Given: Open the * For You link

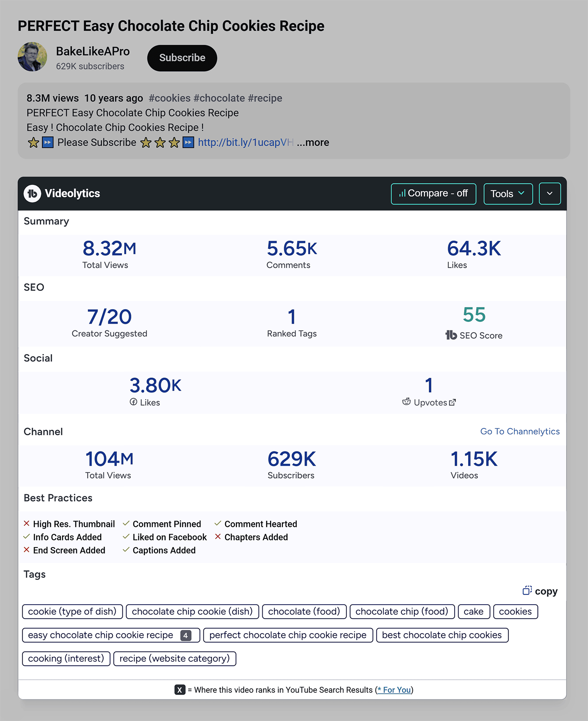Looking at the screenshot, I should click(394, 690).
